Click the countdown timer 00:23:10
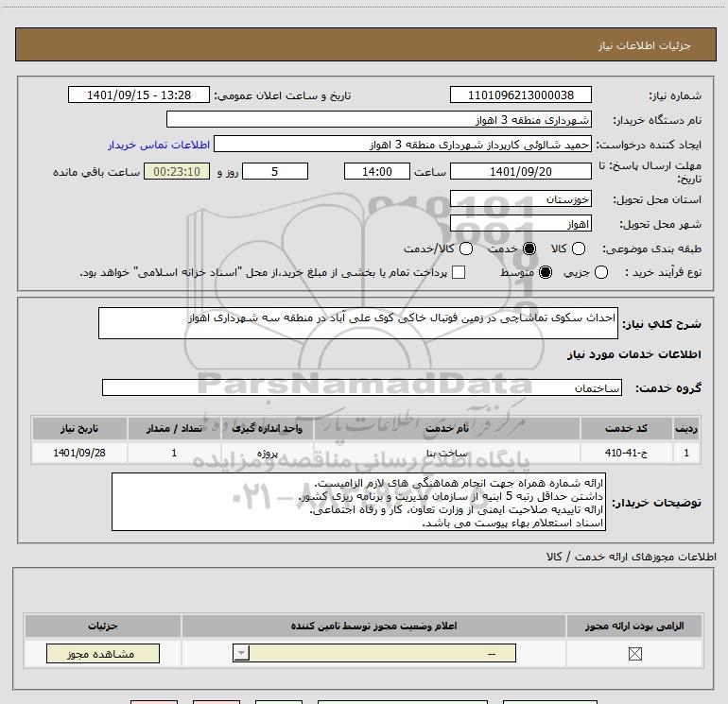 tap(177, 172)
